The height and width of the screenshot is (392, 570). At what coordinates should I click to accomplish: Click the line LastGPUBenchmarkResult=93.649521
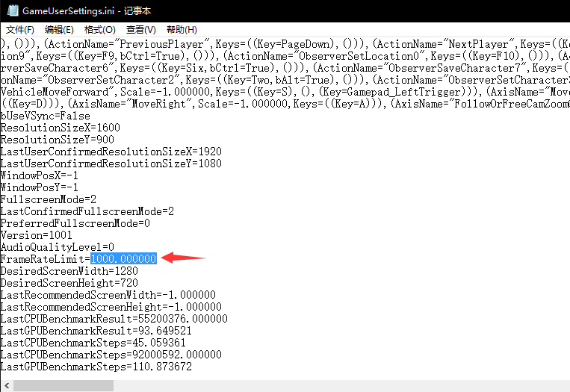point(96,331)
